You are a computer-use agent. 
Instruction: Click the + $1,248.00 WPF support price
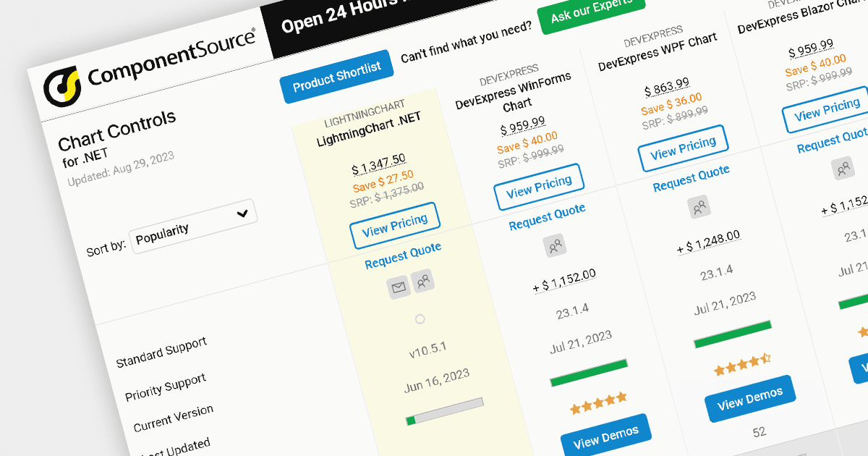pos(708,242)
